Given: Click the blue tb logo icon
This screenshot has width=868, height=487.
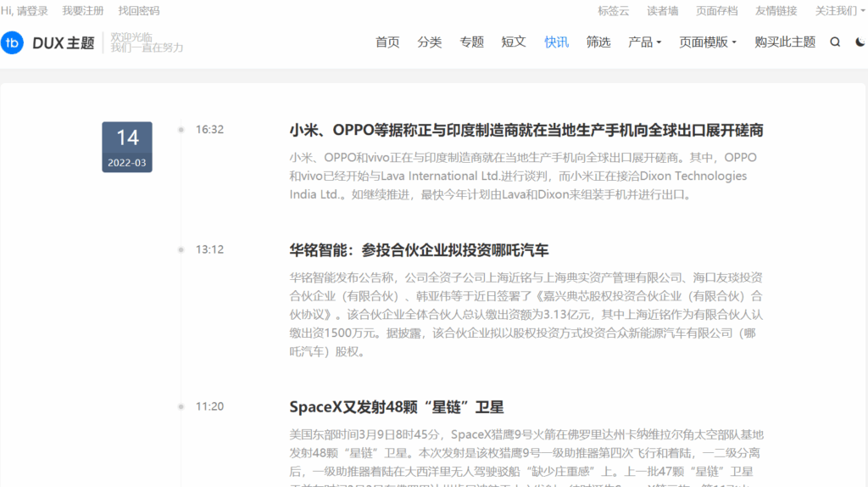Looking at the screenshot, I should [12, 42].
